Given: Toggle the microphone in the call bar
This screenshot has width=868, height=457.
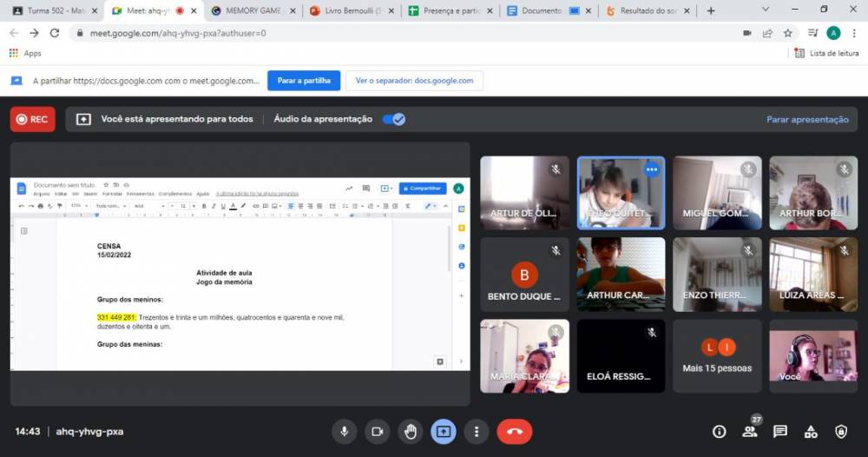Looking at the screenshot, I should pos(344,431).
